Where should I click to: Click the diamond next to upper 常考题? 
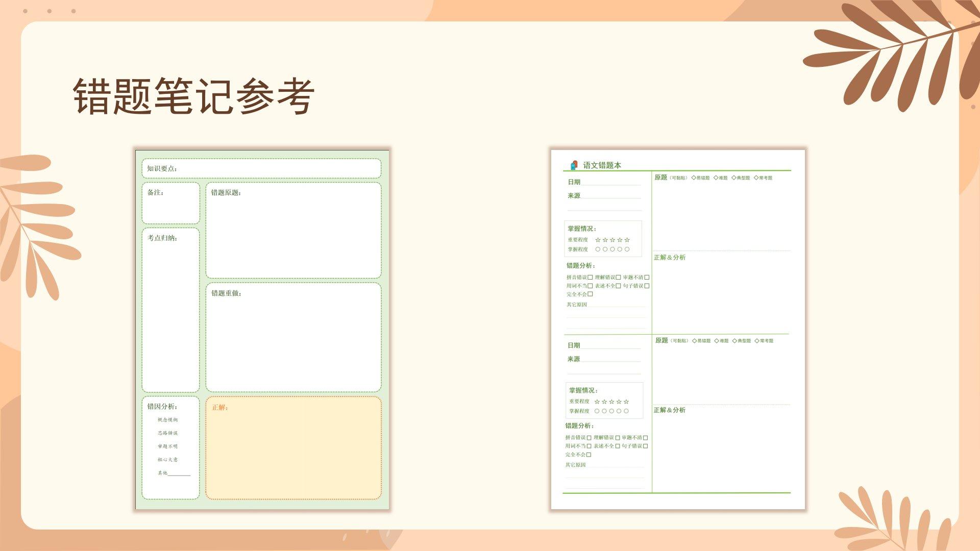pyautogui.click(x=756, y=178)
